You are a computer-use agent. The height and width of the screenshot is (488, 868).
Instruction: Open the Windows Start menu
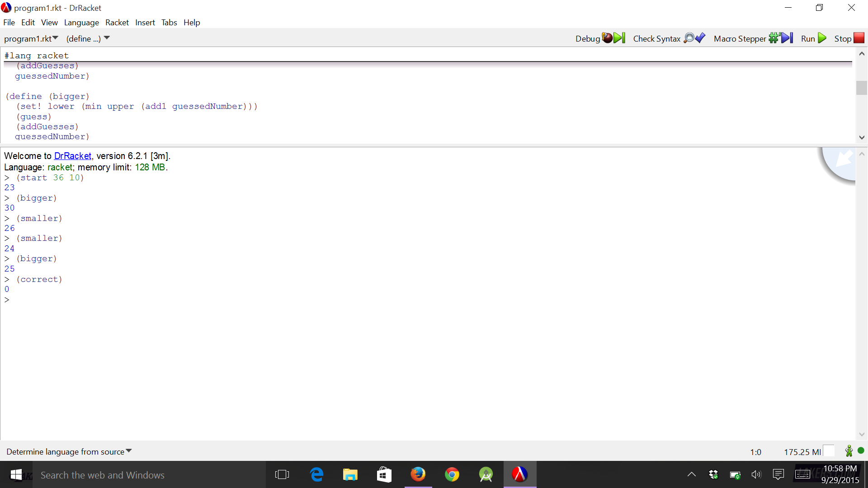click(16, 474)
